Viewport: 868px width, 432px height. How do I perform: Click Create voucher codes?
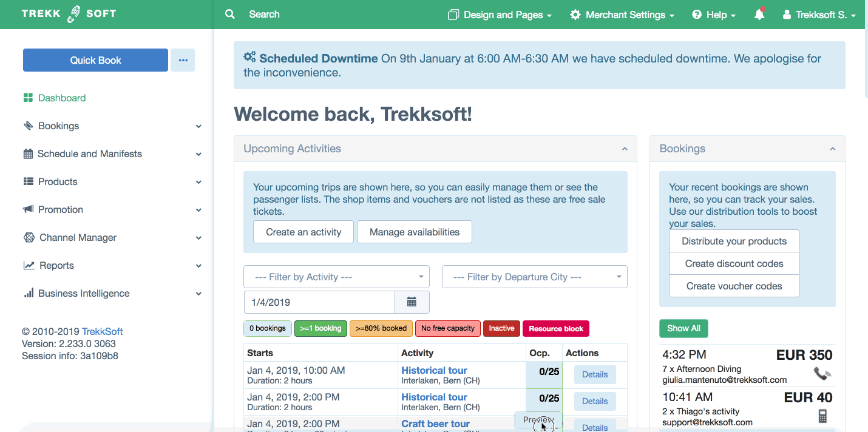coord(734,286)
